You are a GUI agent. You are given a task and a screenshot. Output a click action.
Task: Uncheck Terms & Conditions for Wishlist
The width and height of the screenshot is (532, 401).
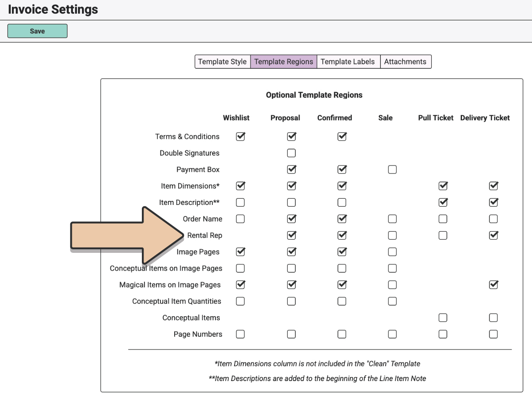(x=240, y=137)
